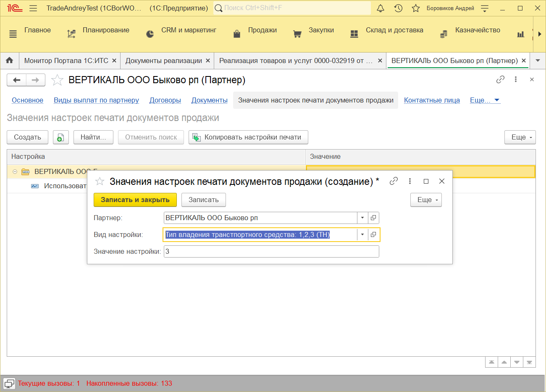Open the Договоры link
The width and height of the screenshot is (546, 392).
pyautogui.click(x=165, y=100)
